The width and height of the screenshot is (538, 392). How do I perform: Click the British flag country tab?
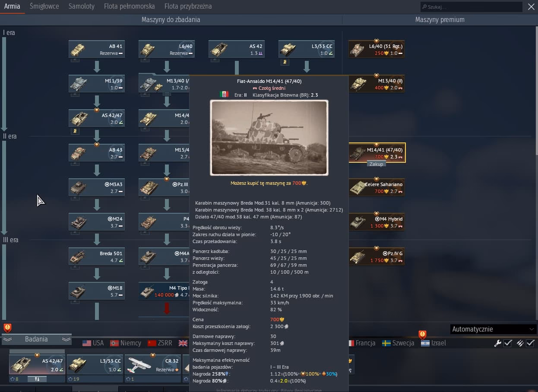(183, 343)
